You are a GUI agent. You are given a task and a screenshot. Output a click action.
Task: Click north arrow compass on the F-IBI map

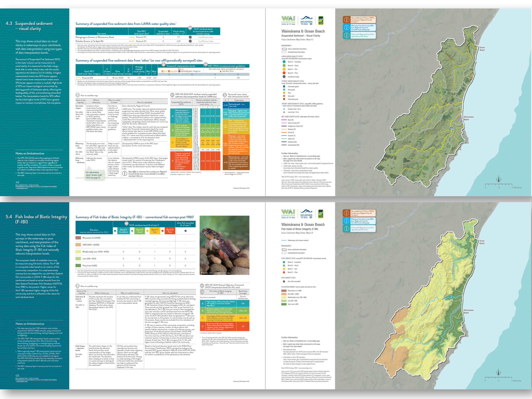click(498, 373)
